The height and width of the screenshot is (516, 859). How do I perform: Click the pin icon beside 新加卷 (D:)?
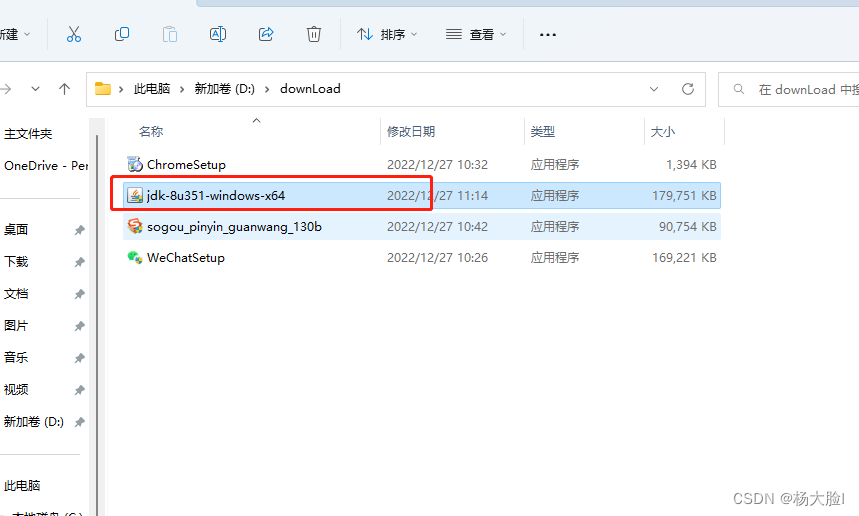coord(79,422)
